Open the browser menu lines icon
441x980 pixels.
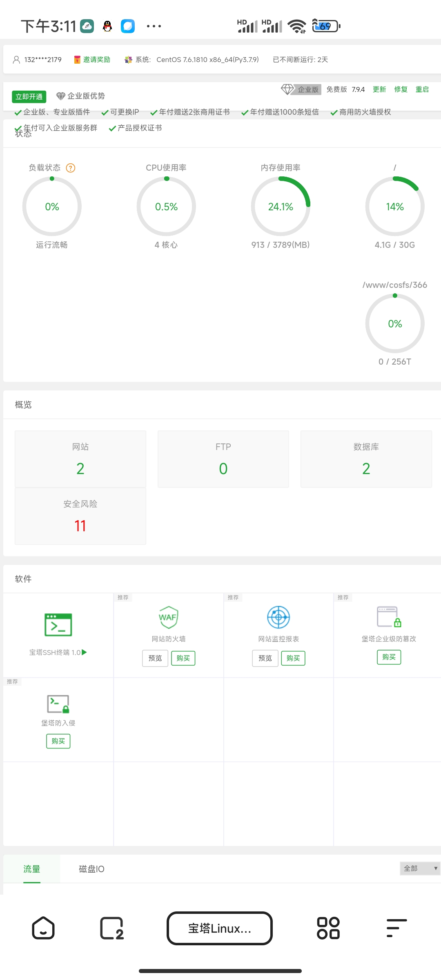(x=396, y=928)
